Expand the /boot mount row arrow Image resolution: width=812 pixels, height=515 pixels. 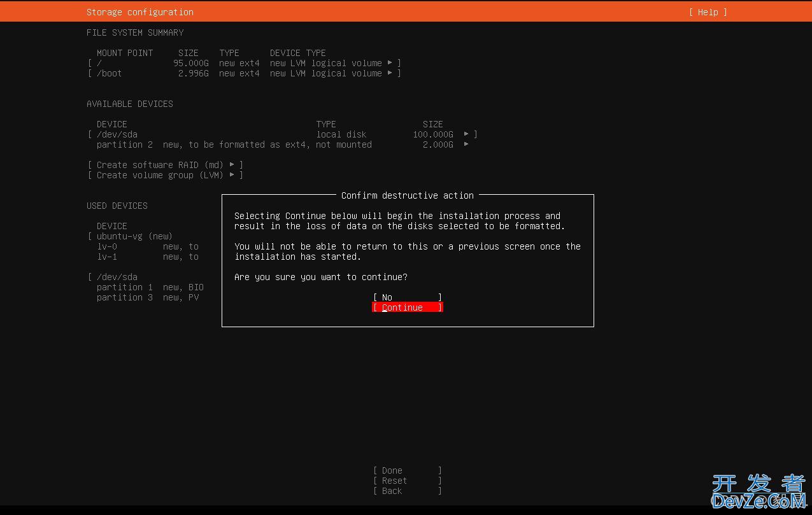tap(390, 73)
